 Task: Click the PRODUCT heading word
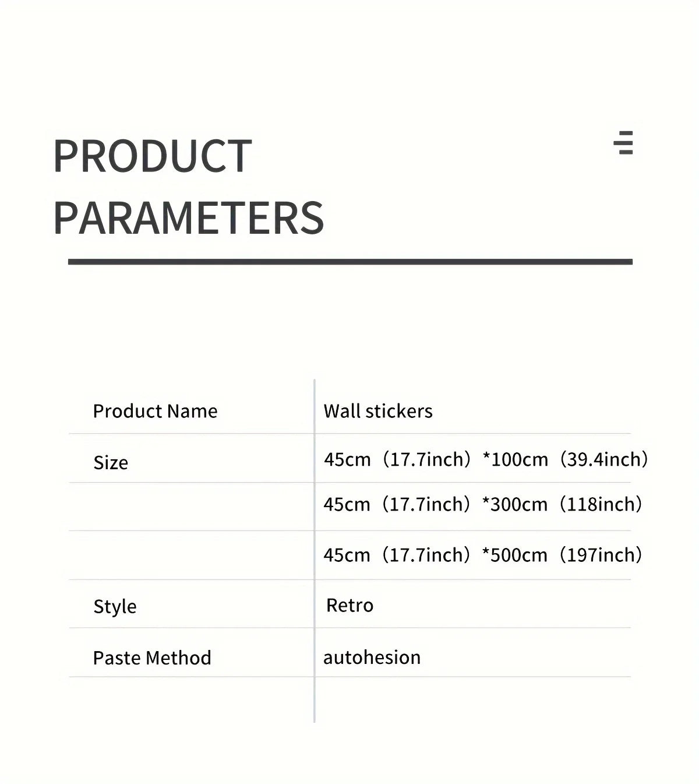click(x=152, y=156)
